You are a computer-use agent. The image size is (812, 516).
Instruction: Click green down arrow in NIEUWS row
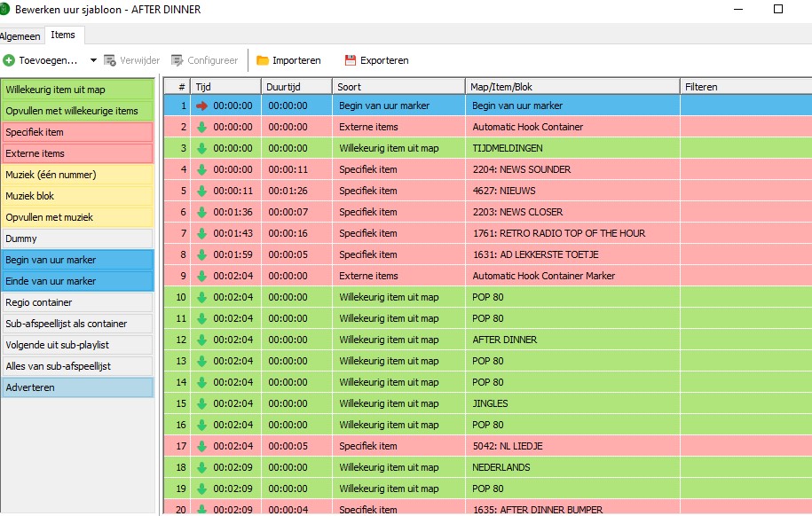[x=202, y=191]
